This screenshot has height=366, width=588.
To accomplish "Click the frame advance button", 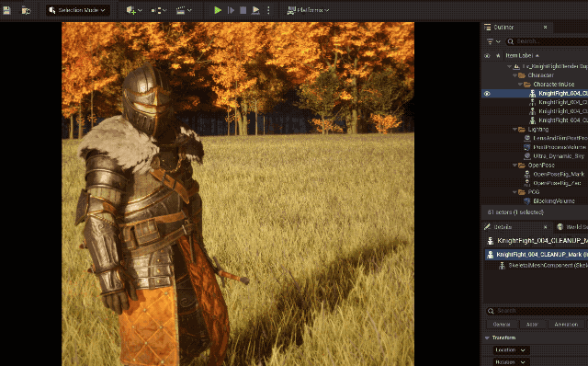I will pos(231,10).
